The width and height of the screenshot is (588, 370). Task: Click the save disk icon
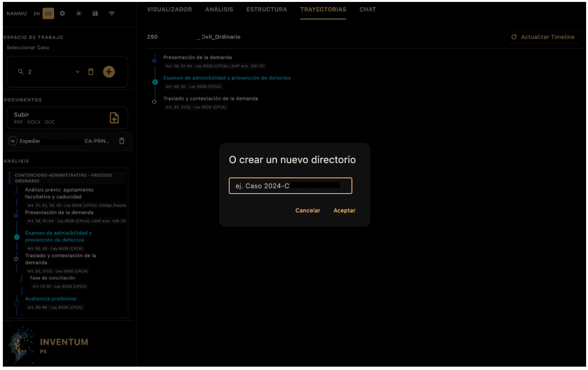(x=95, y=13)
